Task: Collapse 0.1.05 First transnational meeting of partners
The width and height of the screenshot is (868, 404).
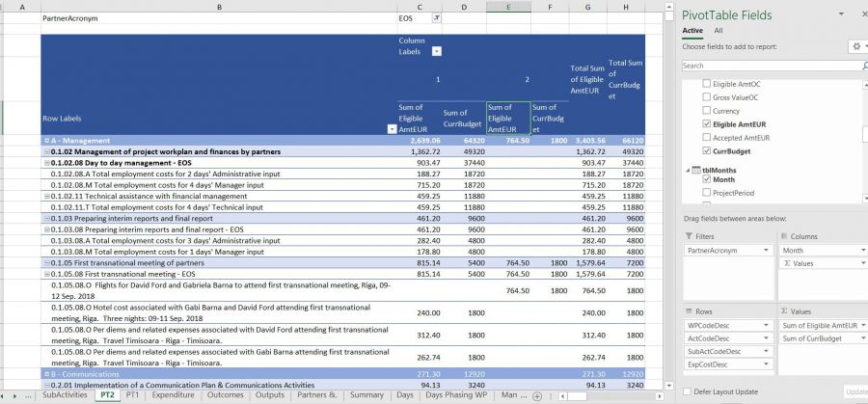Action: [47, 263]
